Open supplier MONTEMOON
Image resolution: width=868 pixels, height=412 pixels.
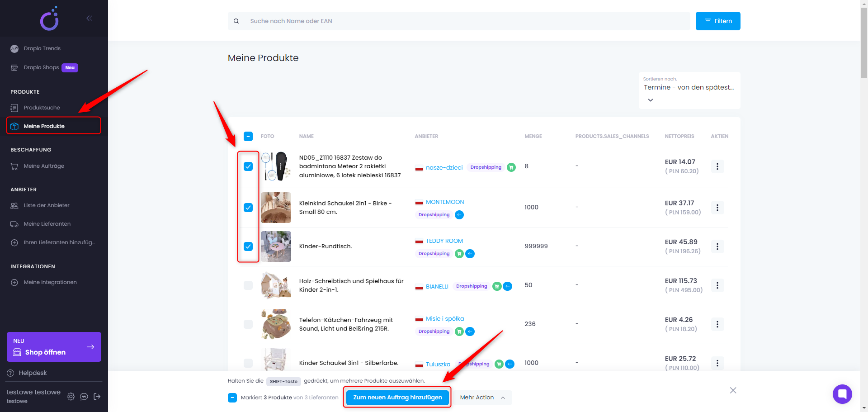point(445,202)
